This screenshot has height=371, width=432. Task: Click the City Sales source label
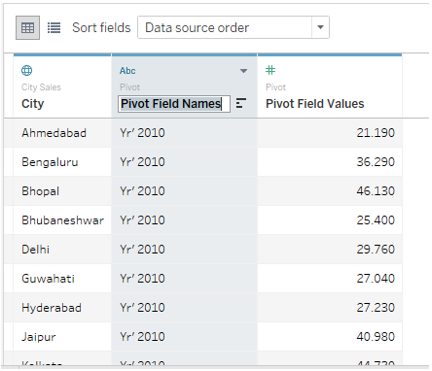[x=41, y=87]
